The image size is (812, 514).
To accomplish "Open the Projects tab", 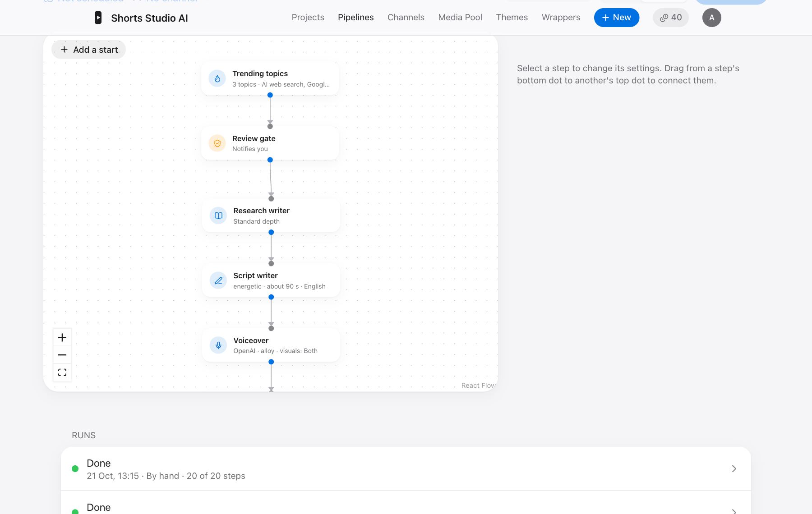I will 308,17.
